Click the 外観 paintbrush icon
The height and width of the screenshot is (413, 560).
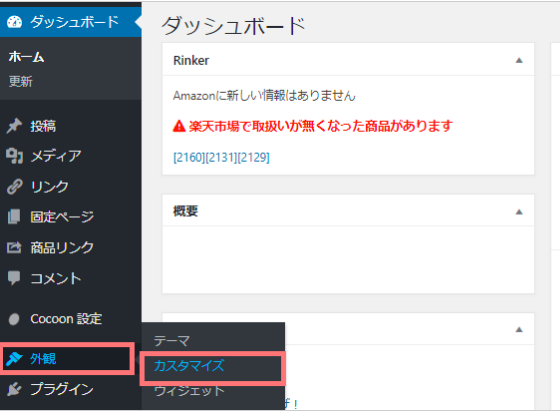click(14, 358)
